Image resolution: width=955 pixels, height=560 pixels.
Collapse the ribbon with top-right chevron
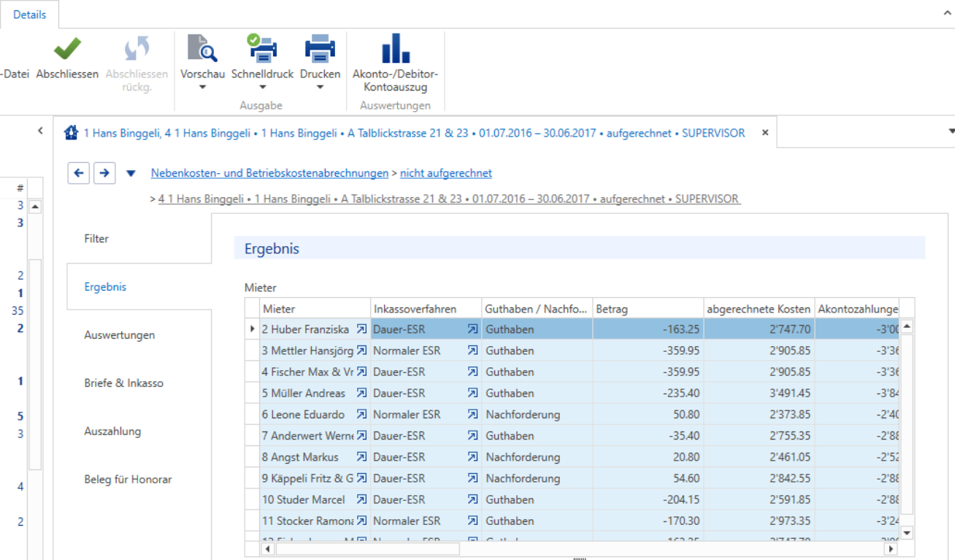click(947, 14)
